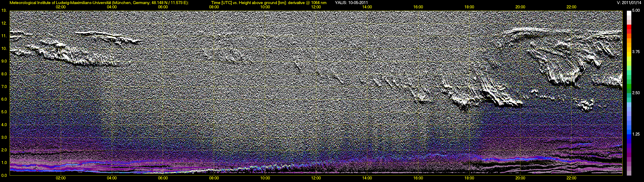Click the 'YALIS: 10-05-2011' label
Image resolution: width=644 pixels, height=182 pixels.
[x=351, y=3]
